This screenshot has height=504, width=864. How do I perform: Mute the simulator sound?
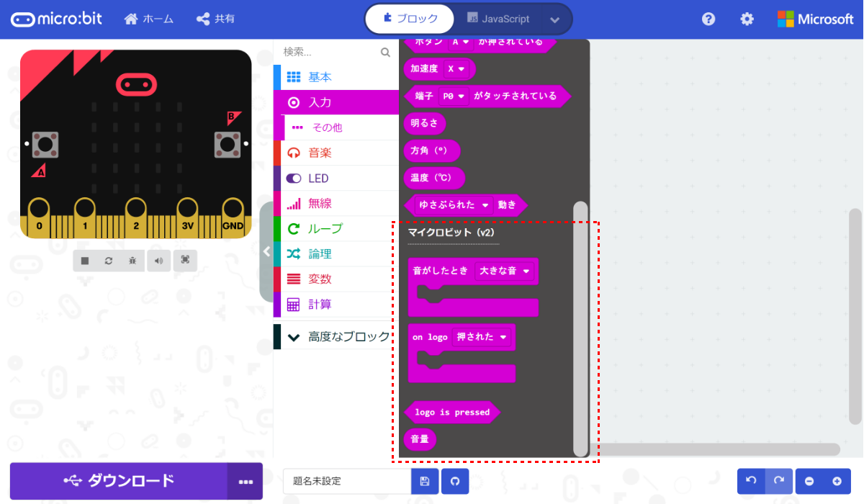tap(158, 261)
